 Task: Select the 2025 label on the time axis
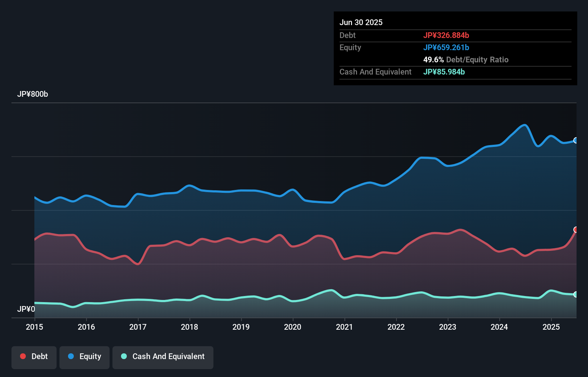[551, 327]
